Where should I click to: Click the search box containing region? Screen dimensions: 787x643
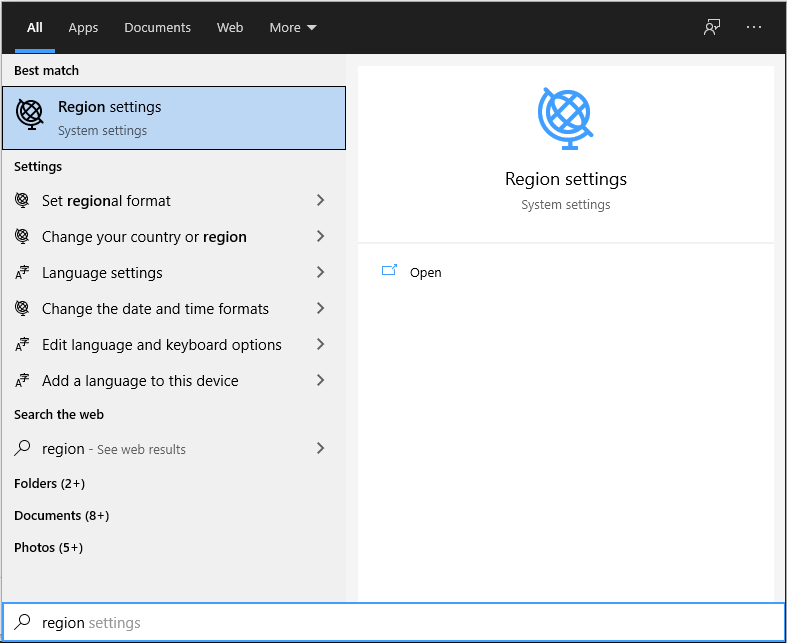[394, 622]
